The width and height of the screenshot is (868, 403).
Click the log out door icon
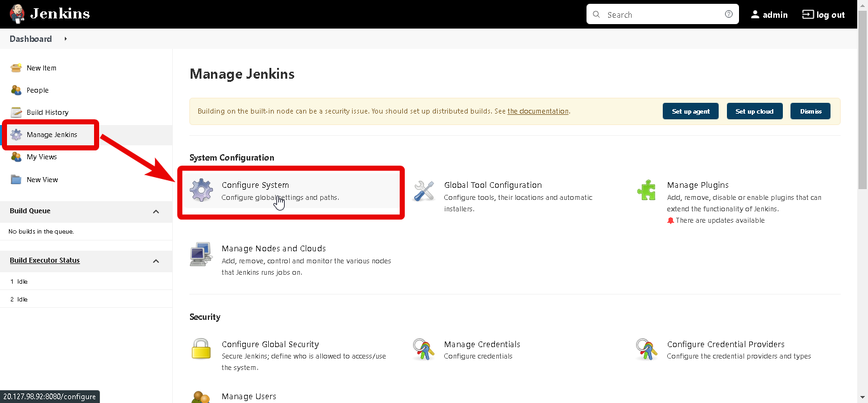click(808, 15)
